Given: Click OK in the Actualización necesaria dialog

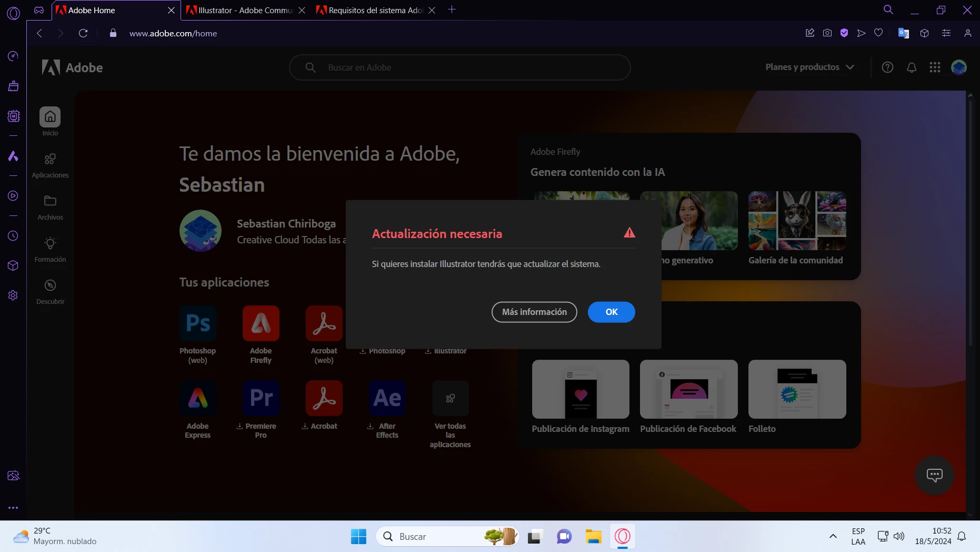Looking at the screenshot, I should (x=611, y=312).
